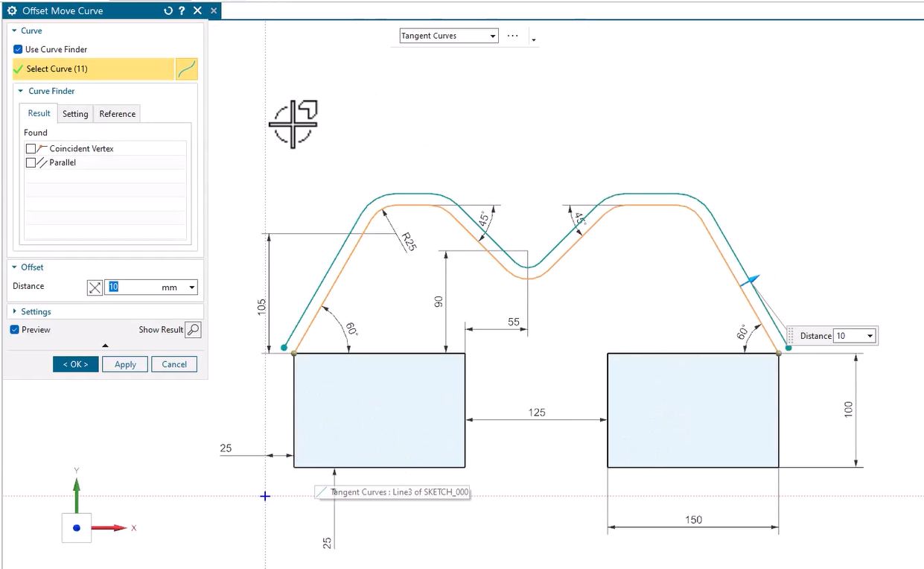Click the three-dots more options icon
Image resolution: width=924 pixels, height=569 pixels.
512,36
